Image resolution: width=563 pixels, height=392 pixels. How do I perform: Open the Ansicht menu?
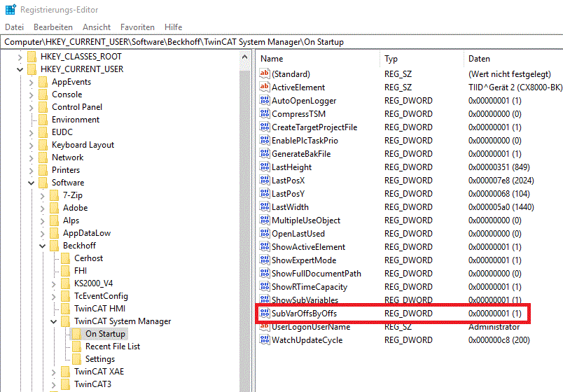tap(97, 27)
